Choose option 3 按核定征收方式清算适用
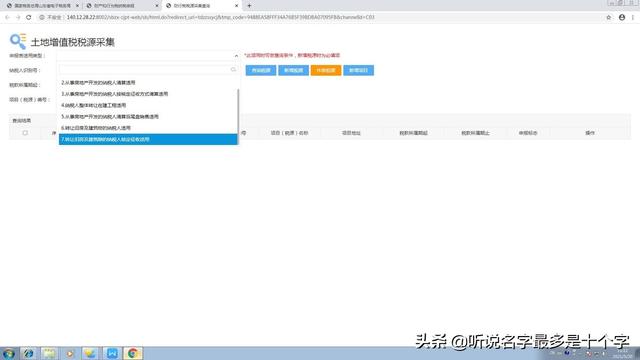 [148, 94]
